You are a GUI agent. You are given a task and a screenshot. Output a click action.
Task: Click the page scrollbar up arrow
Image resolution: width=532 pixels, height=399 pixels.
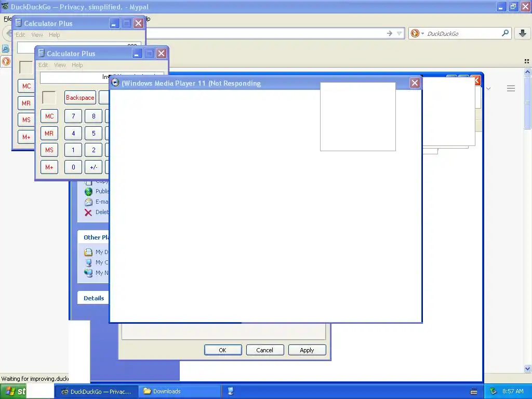click(x=527, y=72)
